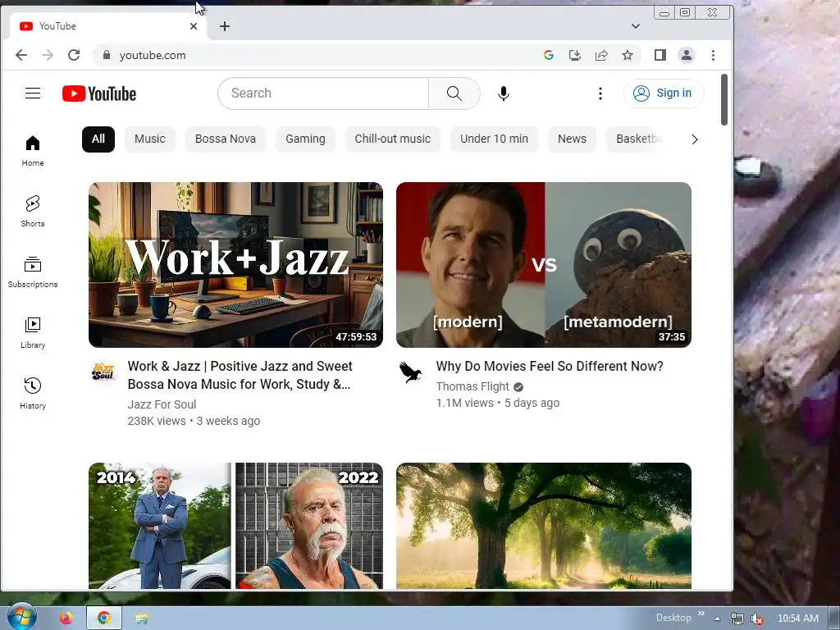This screenshot has width=840, height=630.
Task: Click the YouTube search input field
Action: coord(323,94)
